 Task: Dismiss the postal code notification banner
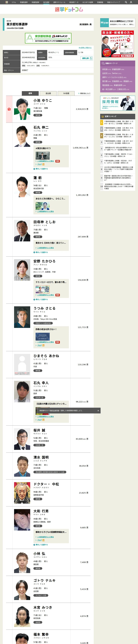pyautogui.click(x=98, y=411)
